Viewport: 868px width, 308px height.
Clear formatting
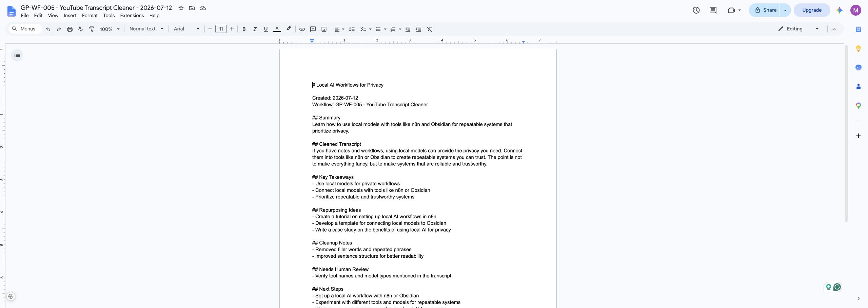[x=430, y=29]
